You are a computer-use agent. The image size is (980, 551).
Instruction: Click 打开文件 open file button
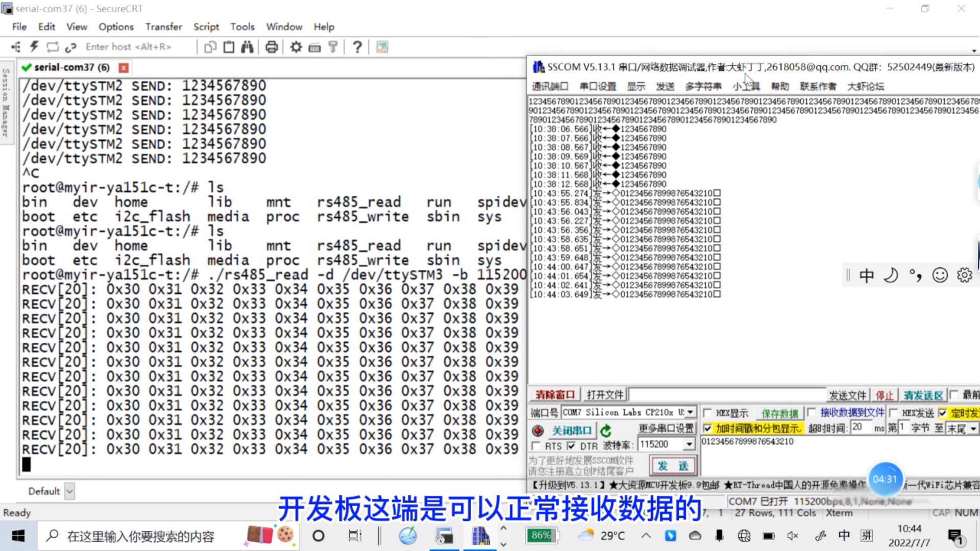click(x=605, y=395)
